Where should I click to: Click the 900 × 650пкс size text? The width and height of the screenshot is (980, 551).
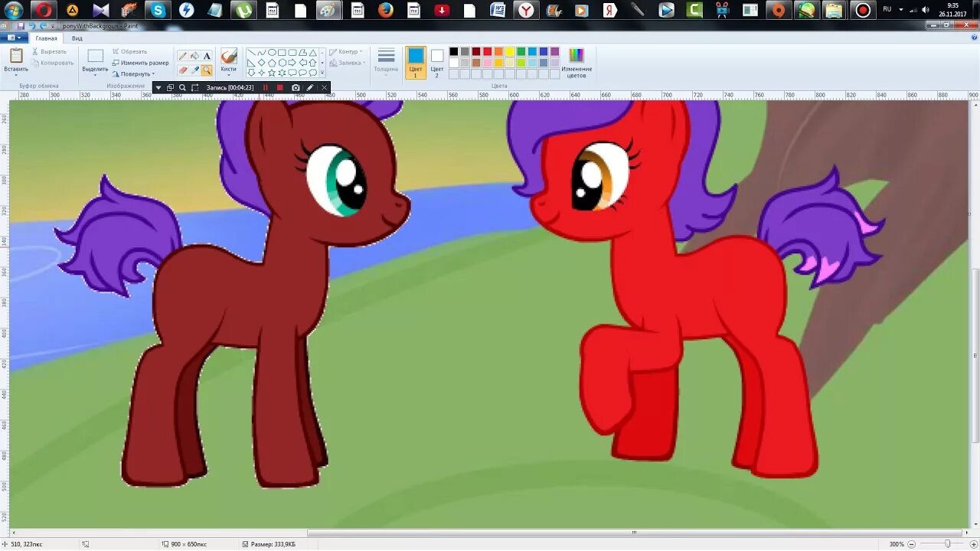coord(189,544)
